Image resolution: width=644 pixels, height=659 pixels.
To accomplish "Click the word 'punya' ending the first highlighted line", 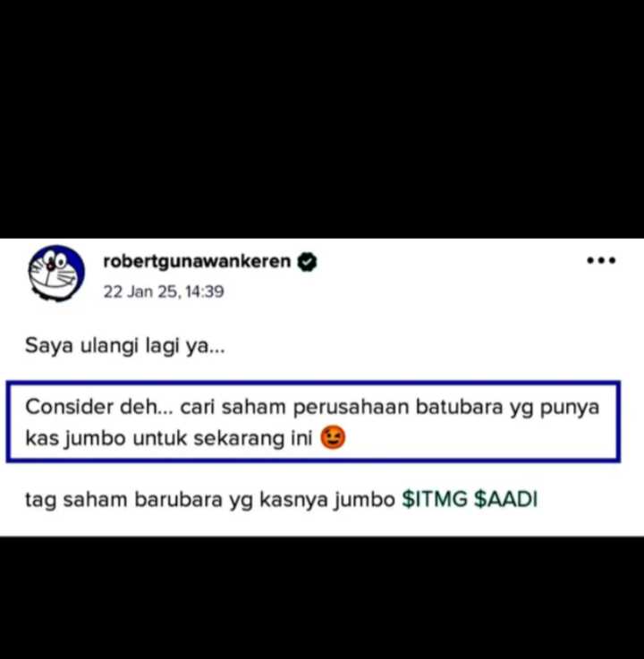I will click(569, 408).
